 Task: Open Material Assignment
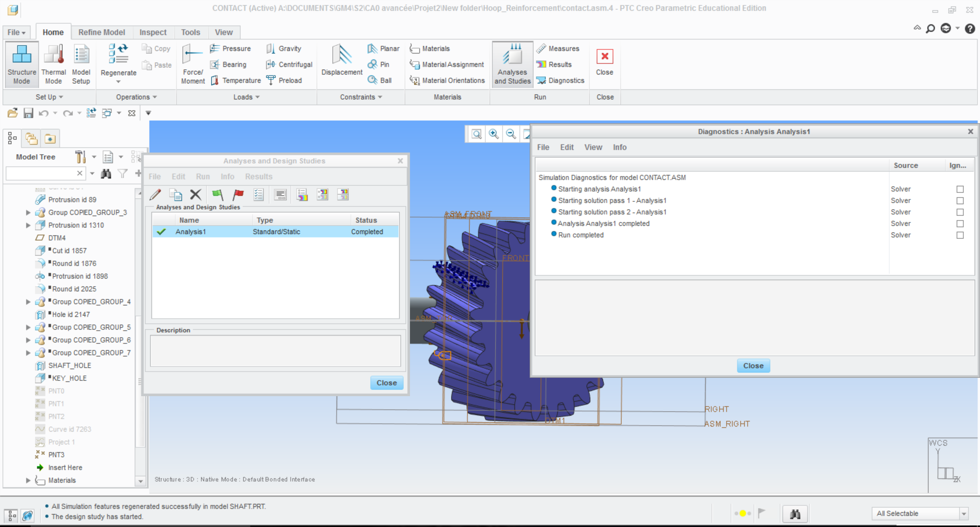pyautogui.click(x=447, y=64)
